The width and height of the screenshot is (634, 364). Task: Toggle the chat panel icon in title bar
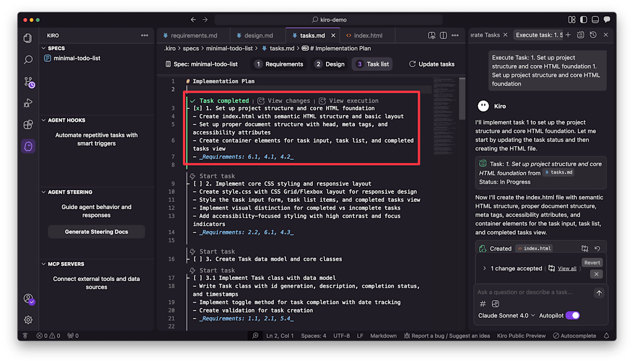pyautogui.click(x=607, y=20)
